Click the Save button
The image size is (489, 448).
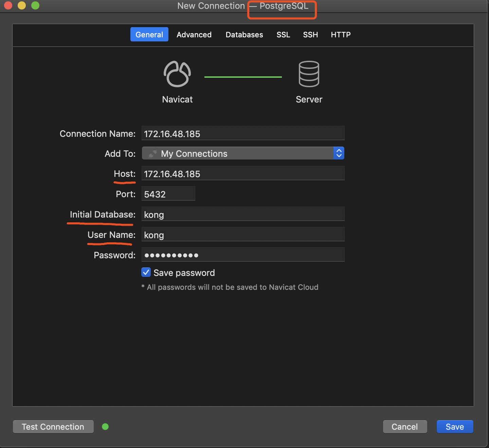[455, 427]
